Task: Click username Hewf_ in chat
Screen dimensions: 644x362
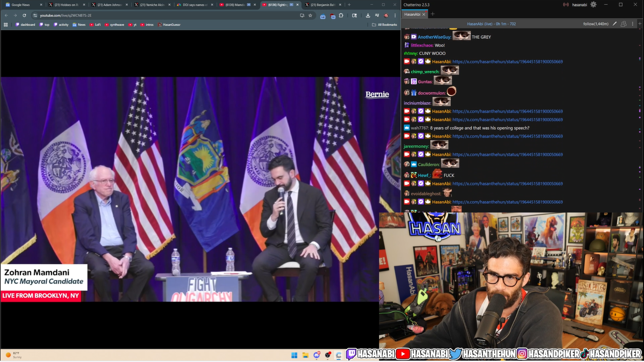Action: (x=424, y=175)
